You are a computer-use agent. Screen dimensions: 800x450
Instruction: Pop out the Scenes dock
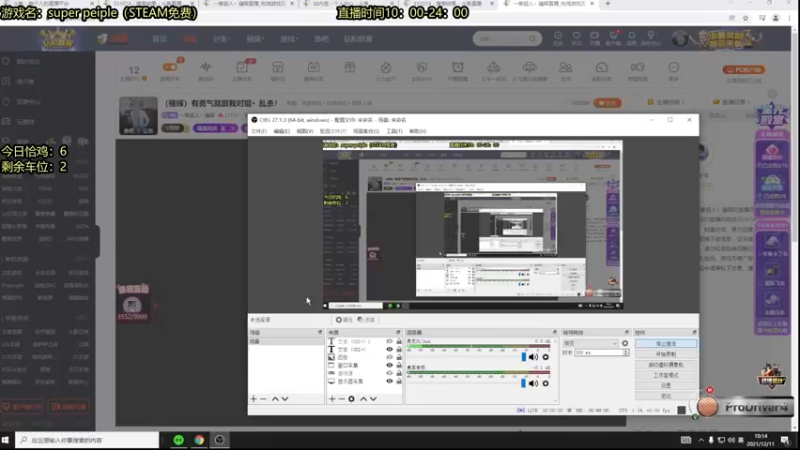pyautogui.click(x=320, y=332)
